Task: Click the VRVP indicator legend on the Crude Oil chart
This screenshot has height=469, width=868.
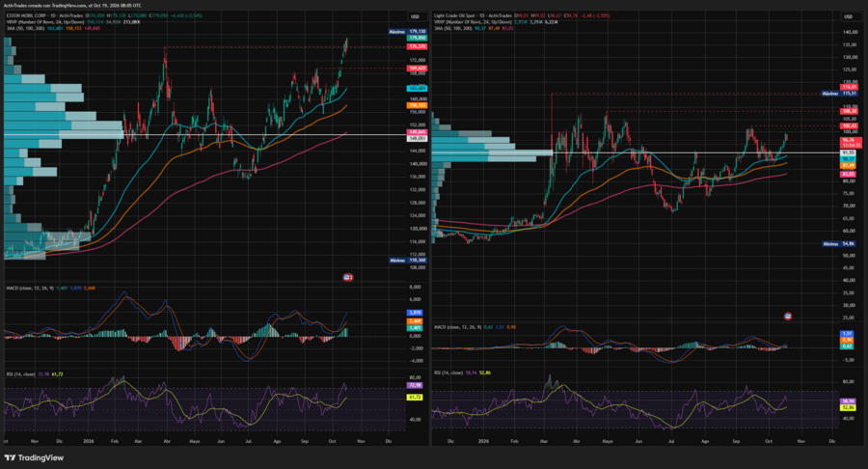Action: (x=474, y=21)
